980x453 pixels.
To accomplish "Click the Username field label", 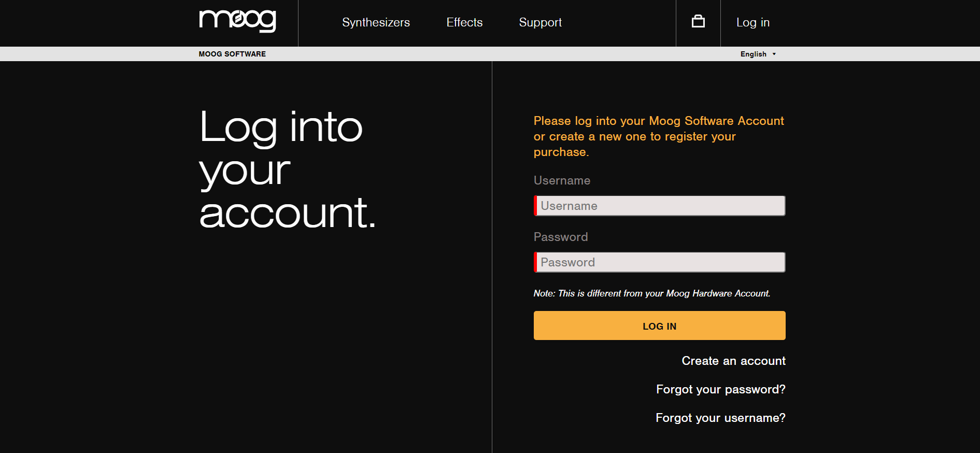I will (562, 180).
